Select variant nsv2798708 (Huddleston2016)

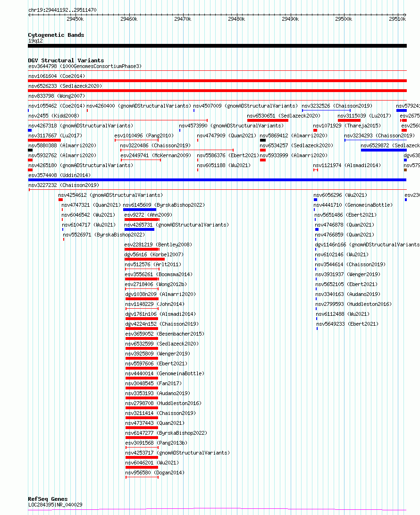click(163, 403)
